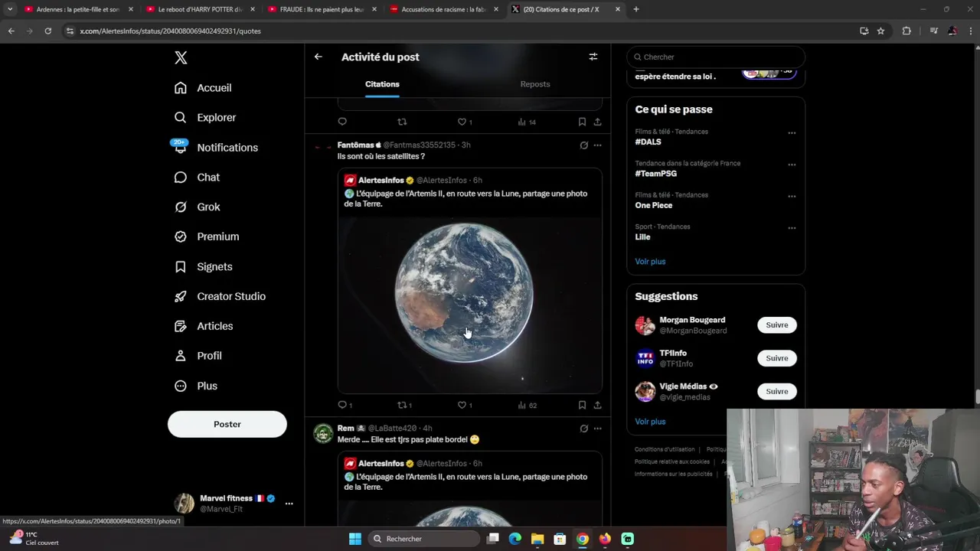The image size is (980, 551).
Task: Open more options on Rem post
Action: coord(597,429)
